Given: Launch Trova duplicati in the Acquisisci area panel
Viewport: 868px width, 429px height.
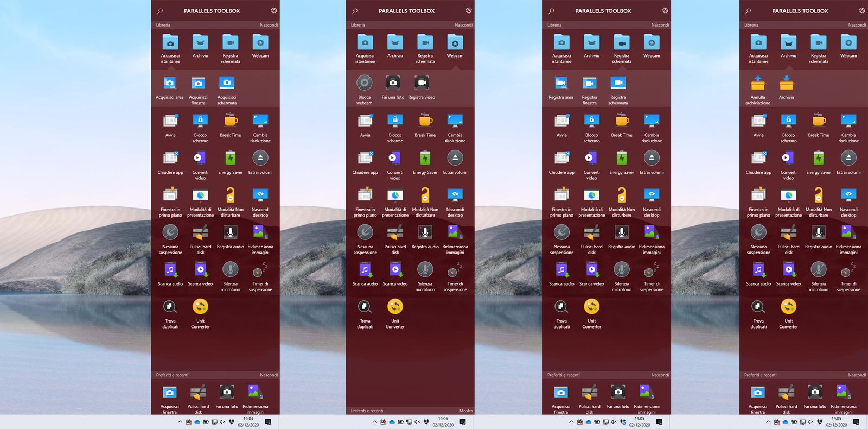Looking at the screenshot, I should click(x=170, y=314).
